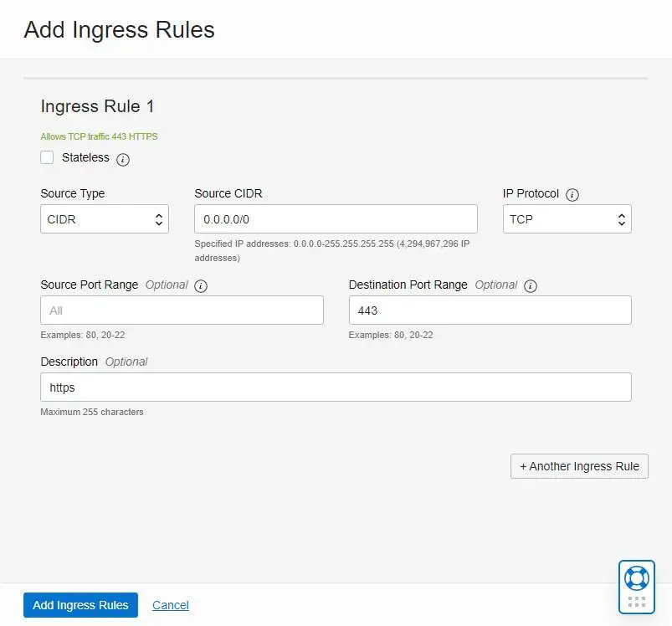Image resolution: width=672 pixels, height=626 pixels.
Task: Enable the Stateless checkbox
Action: [47, 157]
